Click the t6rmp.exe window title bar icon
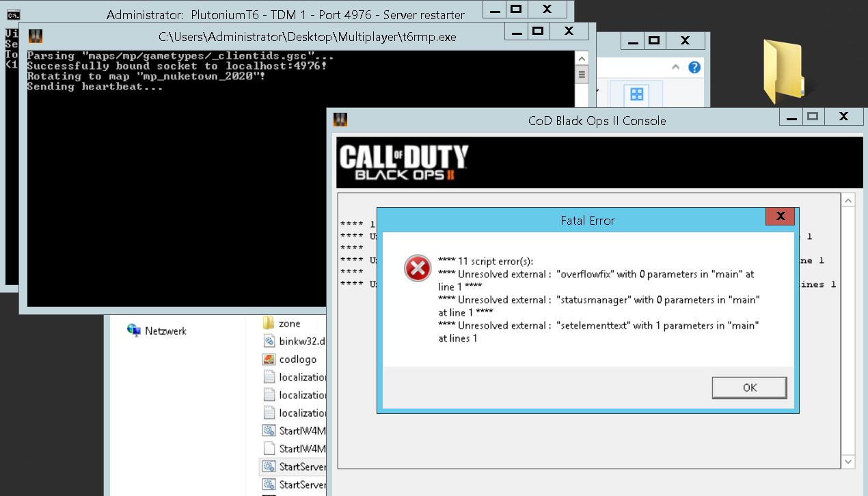This screenshot has height=496, width=868. click(x=36, y=36)
